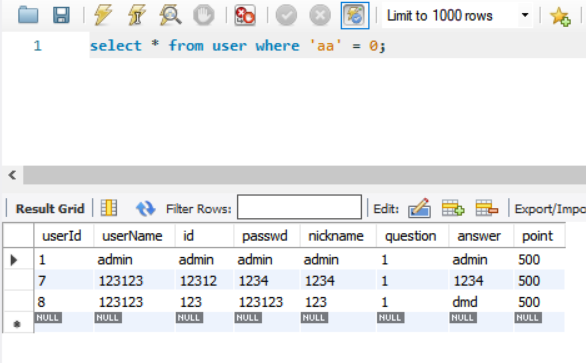Viewport: 586px width, 363px height.
Task: Toggle auto-commit mode icon
Action: [x=355, y=15]
